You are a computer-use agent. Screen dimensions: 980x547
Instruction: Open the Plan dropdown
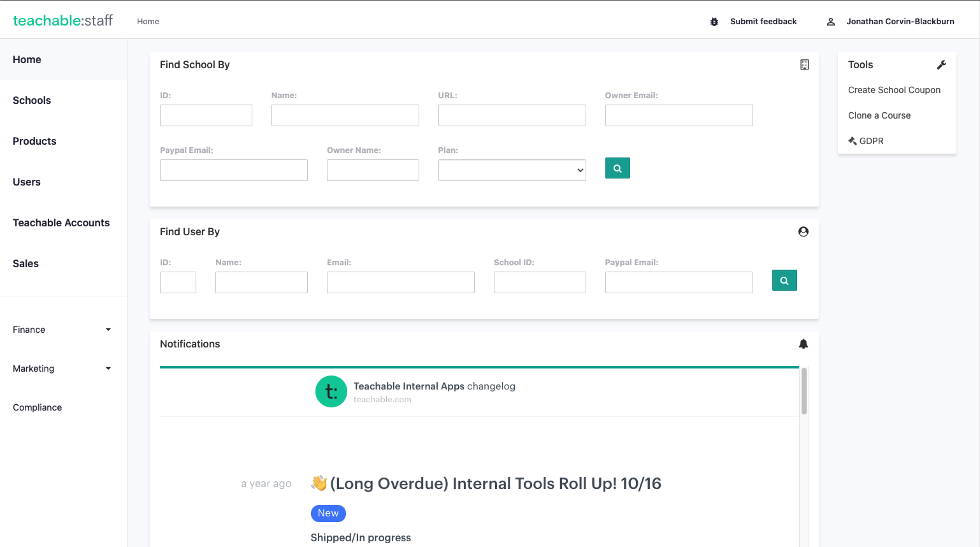pos(512,170)
